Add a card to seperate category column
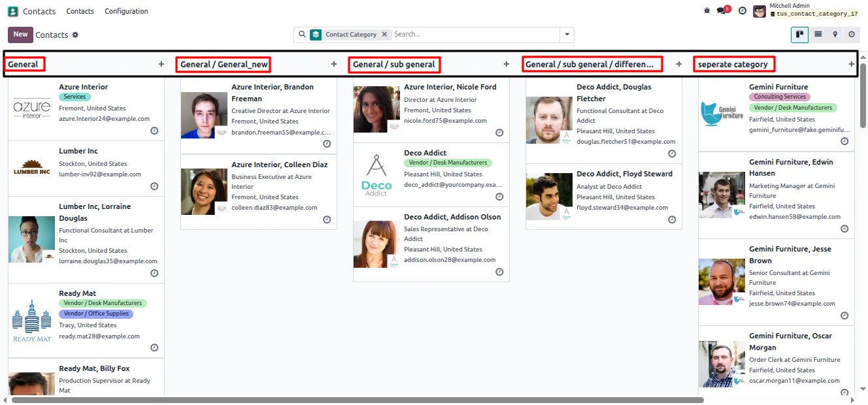868x405 pixels. point(852,64)
